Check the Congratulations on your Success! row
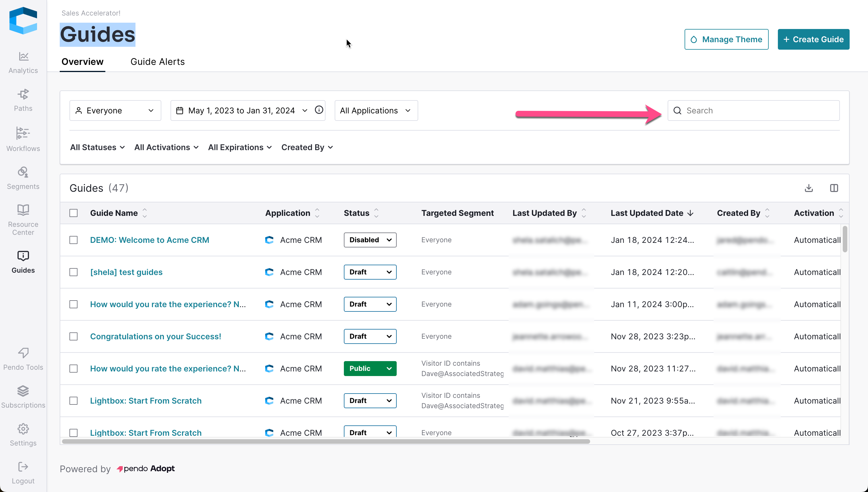 click(x=73, y=336)
